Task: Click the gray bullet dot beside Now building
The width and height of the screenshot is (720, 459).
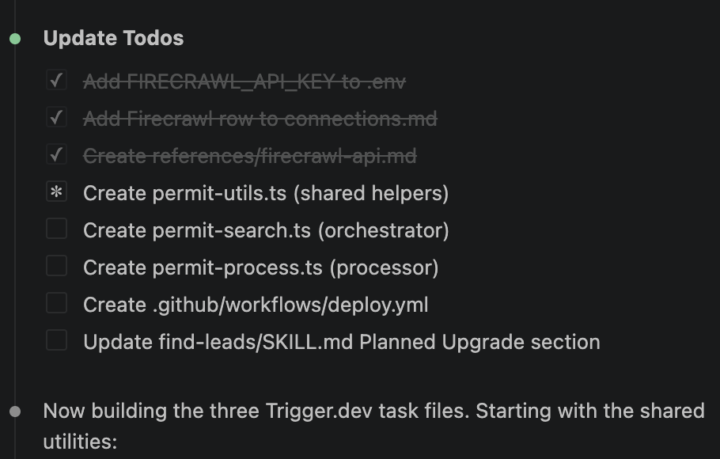Action: [x=15, y=411]
